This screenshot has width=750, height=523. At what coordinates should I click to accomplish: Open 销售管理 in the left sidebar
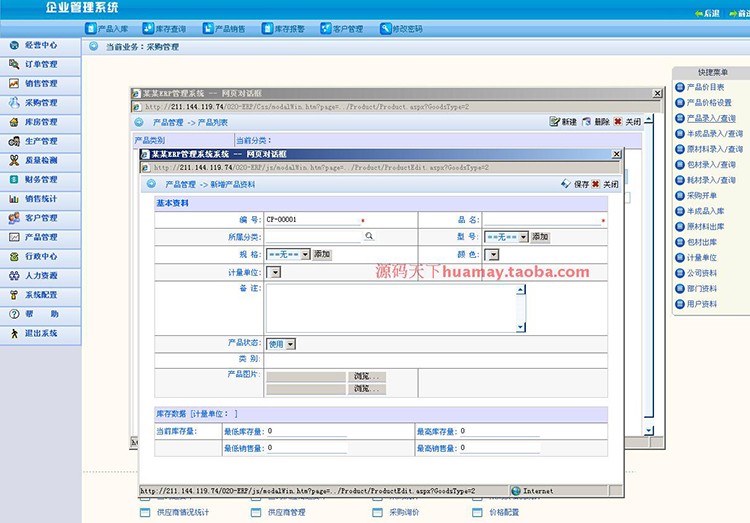40,84
